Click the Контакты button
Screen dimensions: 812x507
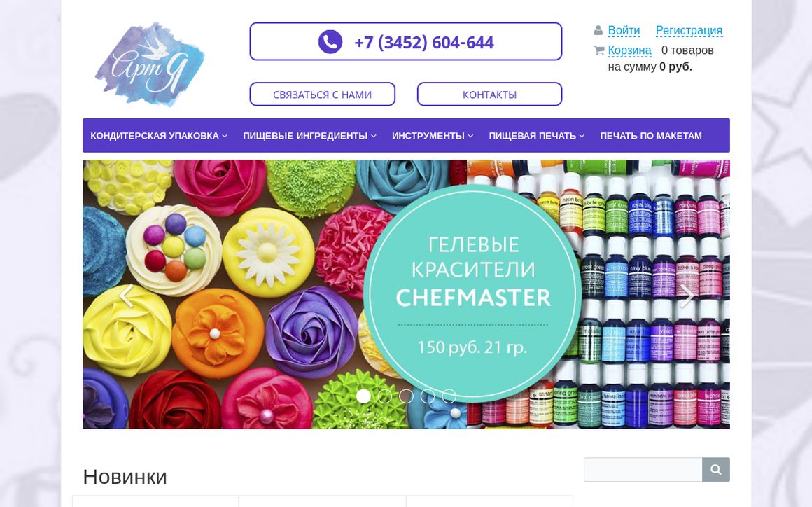pyautogui.click(x=489, y=95)
